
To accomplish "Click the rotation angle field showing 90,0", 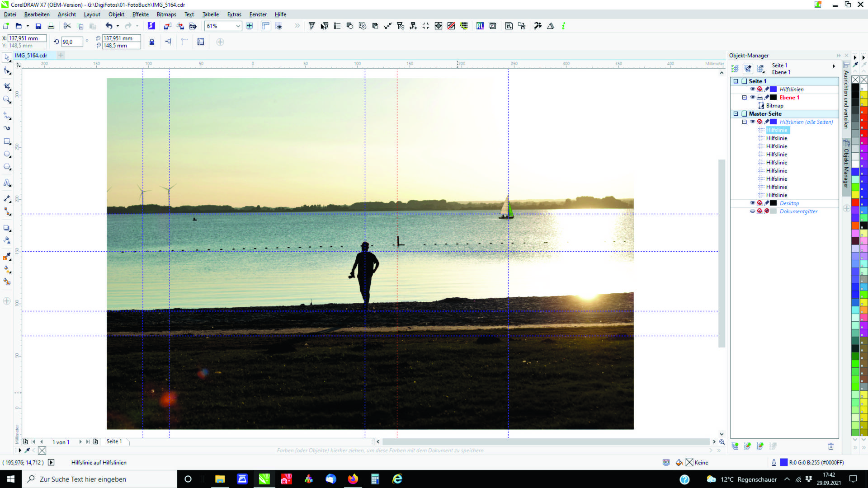I will 72,42.
